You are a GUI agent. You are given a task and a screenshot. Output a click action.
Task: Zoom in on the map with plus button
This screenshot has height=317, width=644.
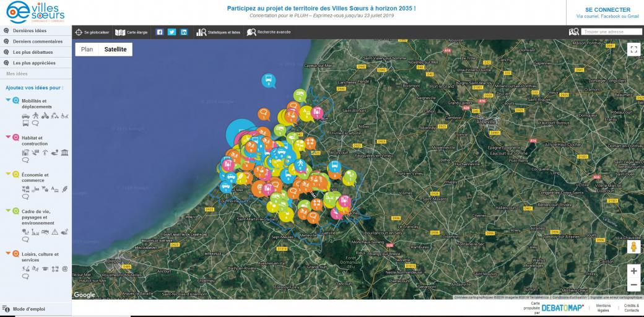point(633,271)
